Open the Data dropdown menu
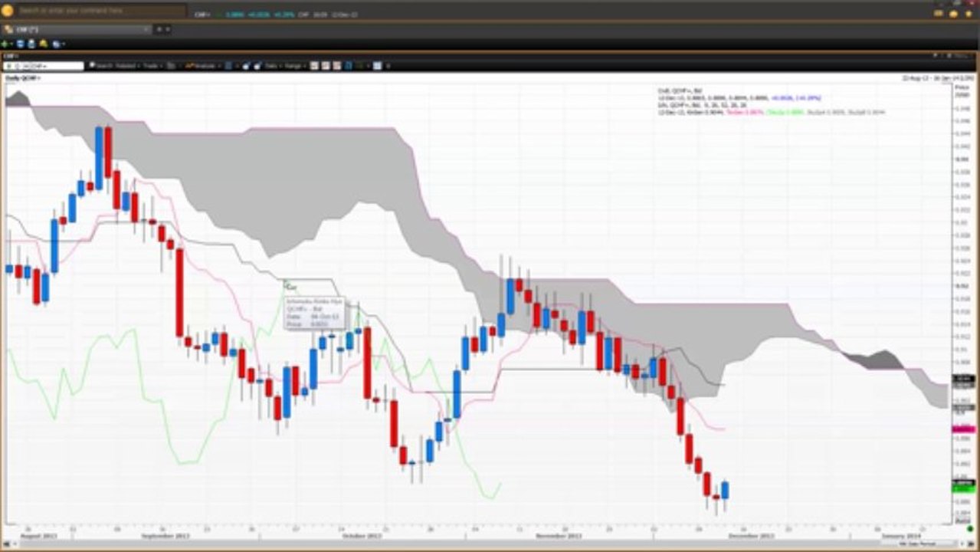980x552 pixels. coord(274,66)
